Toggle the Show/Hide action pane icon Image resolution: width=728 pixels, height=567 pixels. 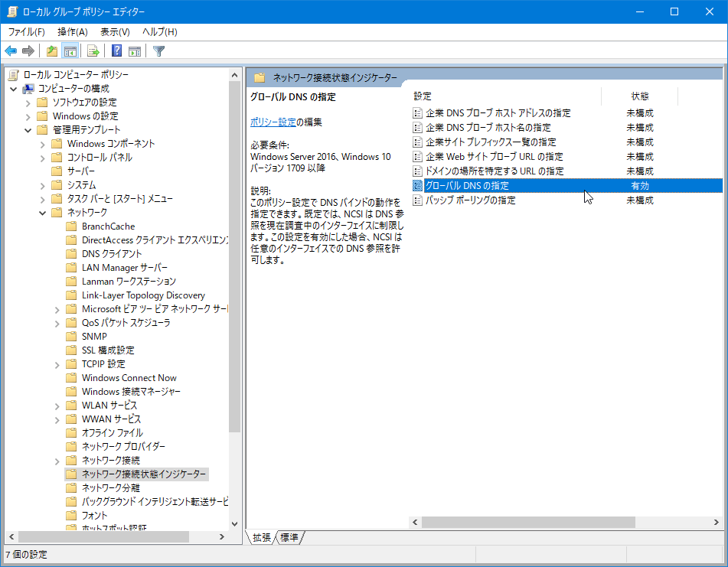(135, 51)
